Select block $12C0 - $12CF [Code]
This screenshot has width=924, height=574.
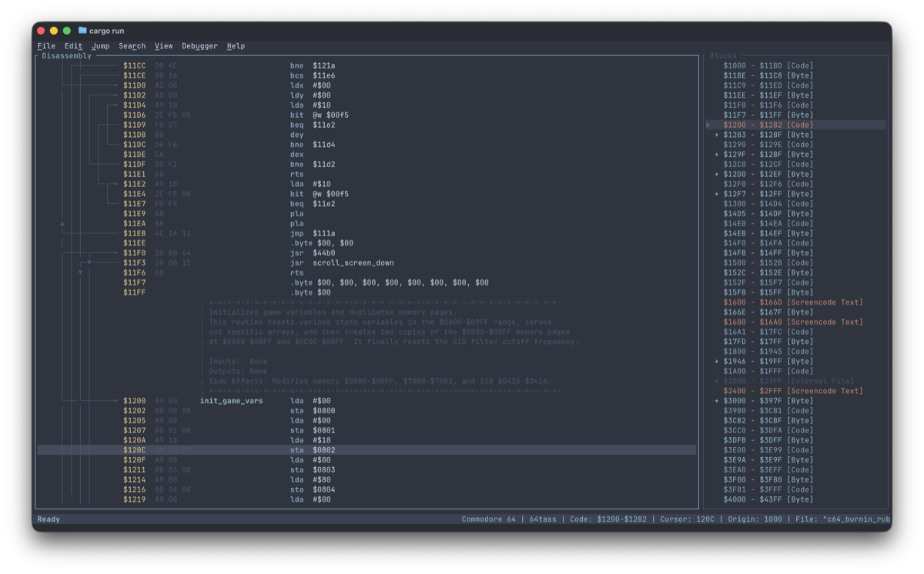point(768,164)
